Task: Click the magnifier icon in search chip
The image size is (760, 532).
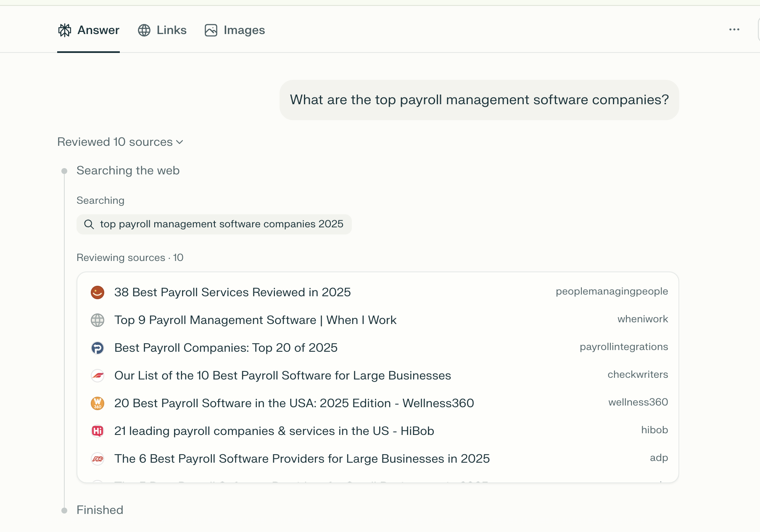Action: pos(89,224)
